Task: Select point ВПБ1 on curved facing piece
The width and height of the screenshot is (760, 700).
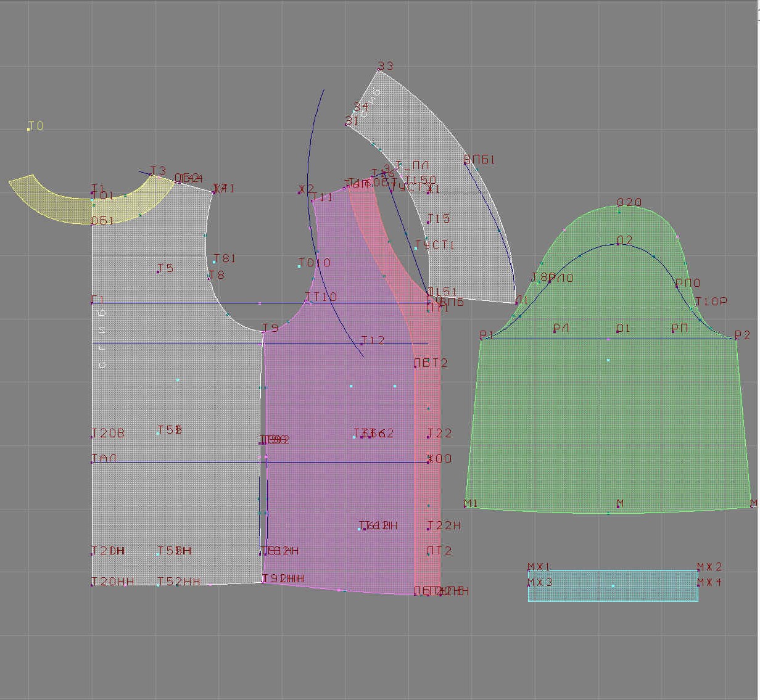Action: coord(466,163)
